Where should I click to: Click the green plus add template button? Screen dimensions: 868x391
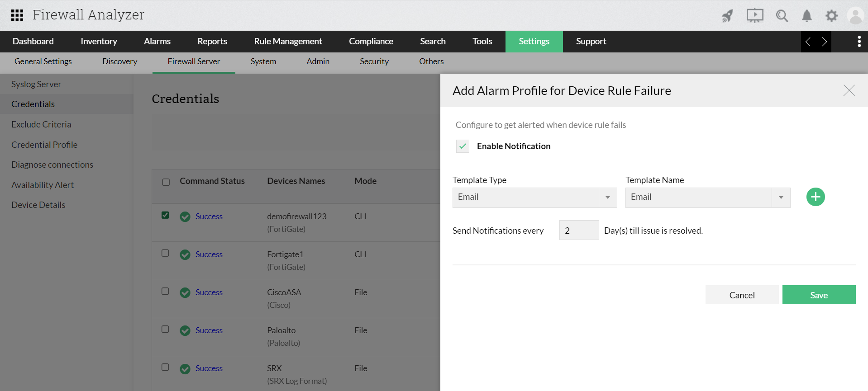(816, 197)
